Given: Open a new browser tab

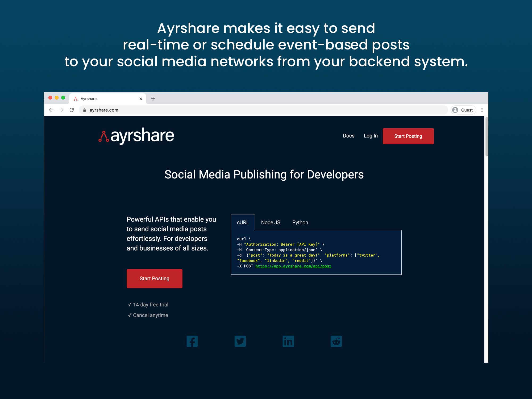Looking at the screenshot, I should [153, 98].
